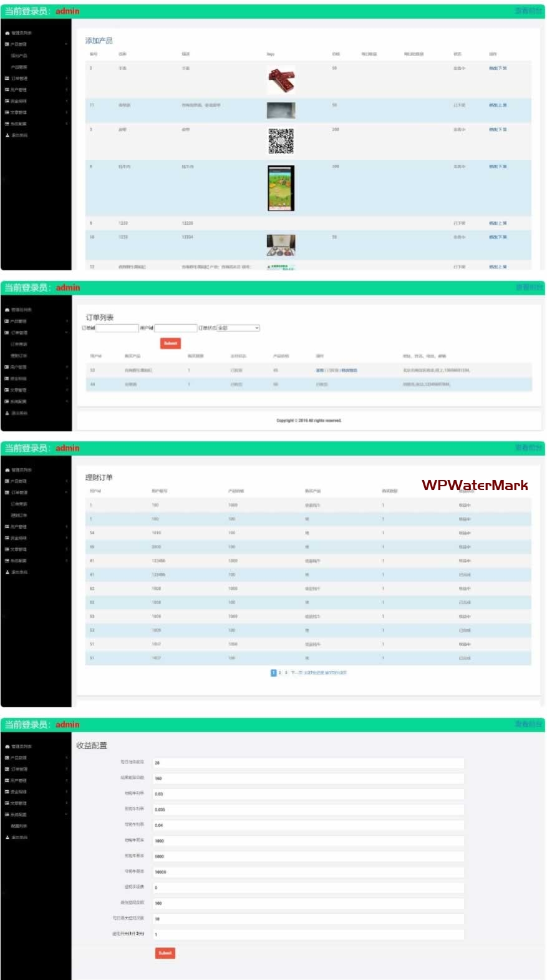Viewport: 547px width, 980px height.
Task: Focus the 订单id search input field
Action: click(x=117, y=328)
